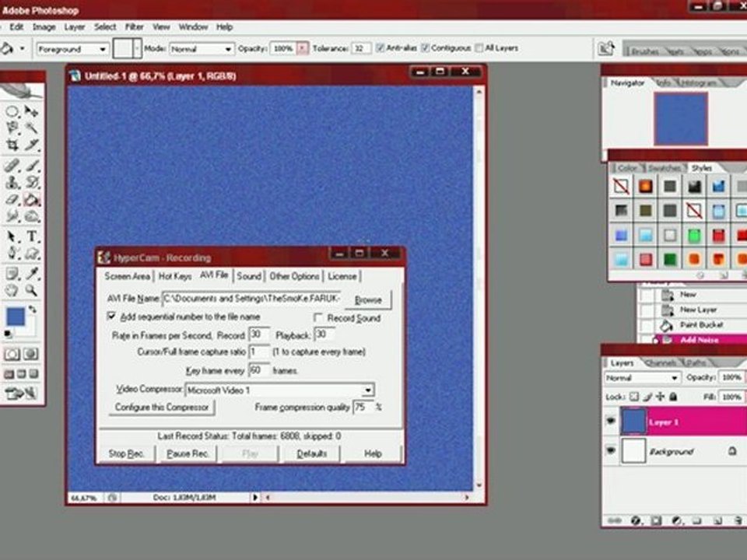The image size is (747, 560).
Task: Select the Healing Brush tool
Action: pyautogui.click(x=12, y=166)
